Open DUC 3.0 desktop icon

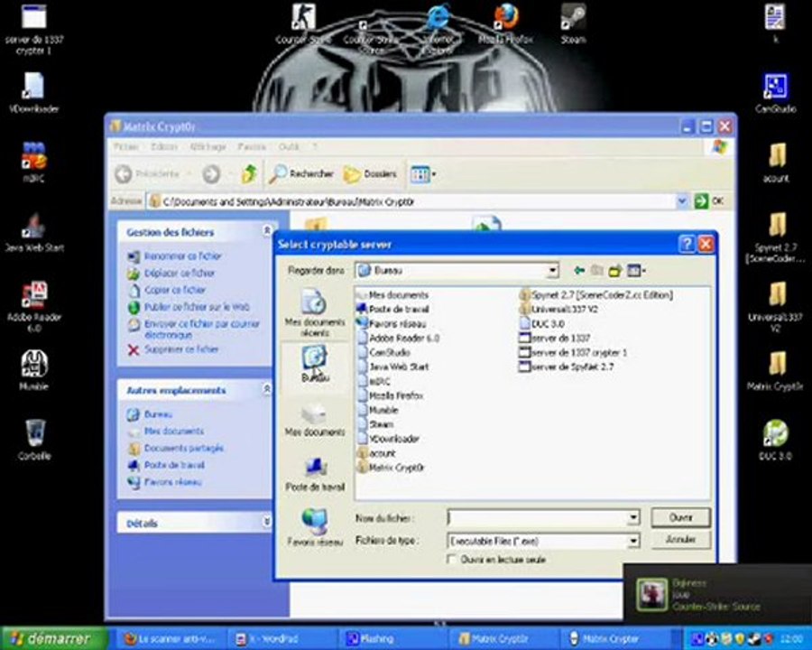775,440
